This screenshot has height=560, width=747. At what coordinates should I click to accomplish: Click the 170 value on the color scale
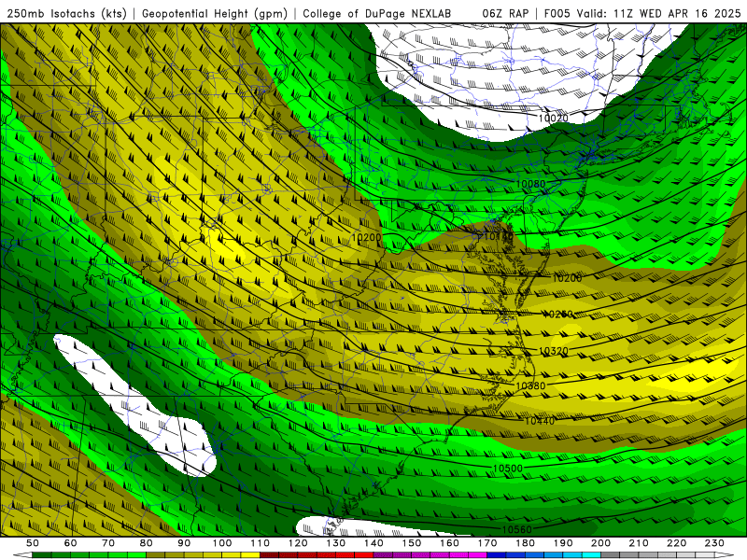point(487,543)
